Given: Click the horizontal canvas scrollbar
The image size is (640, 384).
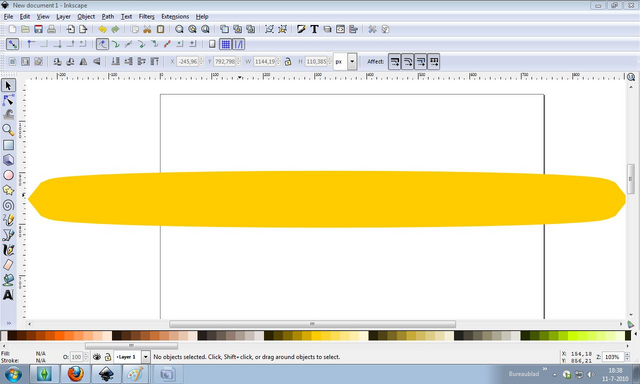Looking at the screenshot, I should [x=312, y=324].
